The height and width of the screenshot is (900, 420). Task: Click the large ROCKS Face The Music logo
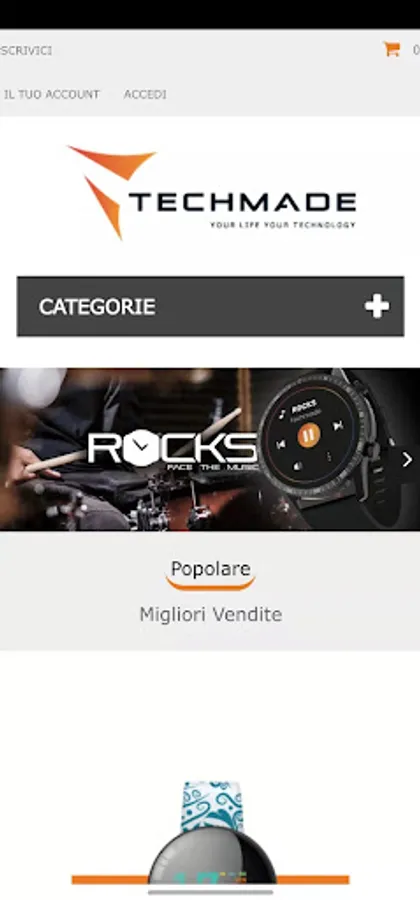[172, 452]
